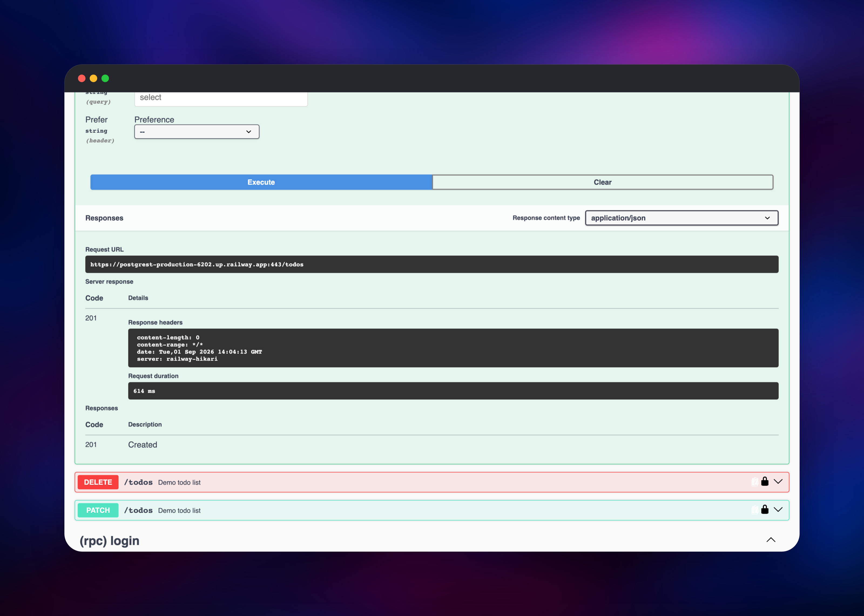Image resolution: width=864 pixels, height=616 pixels.
Task: Click the content-length response header line
Action: [168, 337]
